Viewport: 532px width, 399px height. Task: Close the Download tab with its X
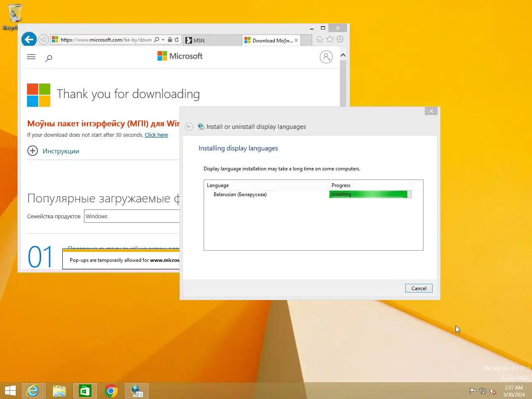click(x=296, y=40)
